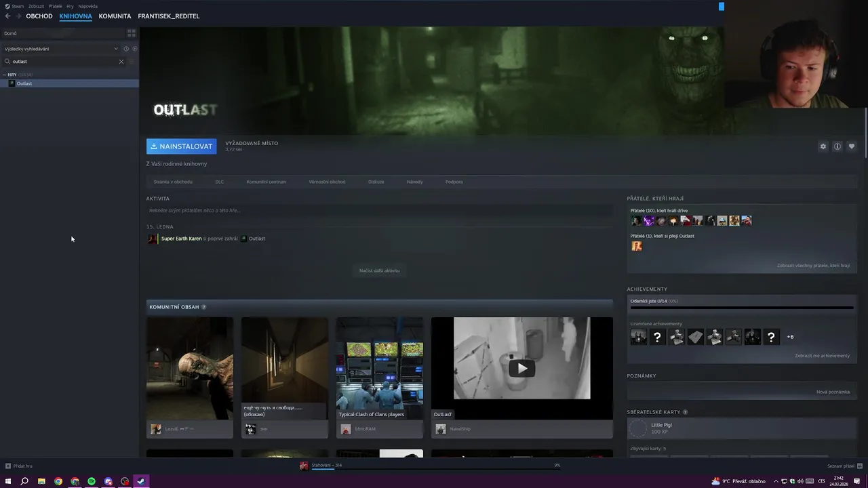
Task: Open Komunitní centrum link
Action: click(x=266, y=182)
